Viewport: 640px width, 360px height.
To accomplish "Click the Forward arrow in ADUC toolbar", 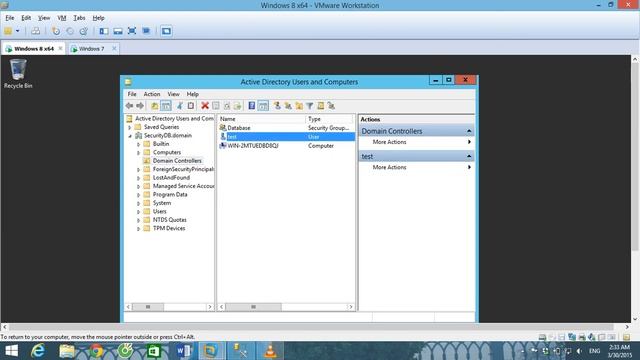I will click(x=140, y=106).
